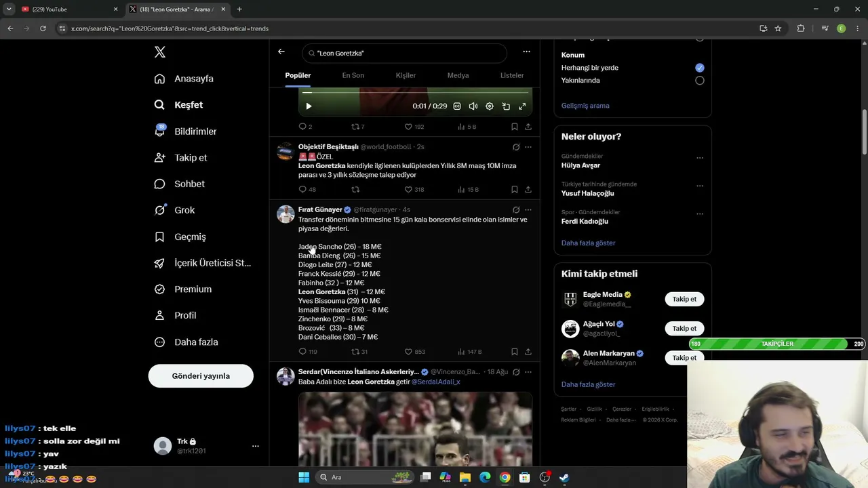Screen dimensions: 868x488
Task: Open the Gelişmiş arama link
Action: click(585, 106)
